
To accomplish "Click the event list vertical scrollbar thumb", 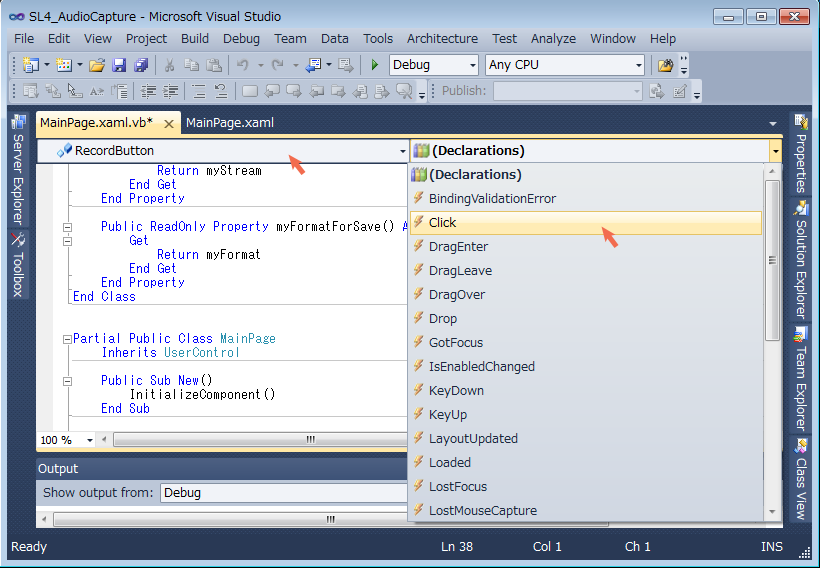I will pyautogui.click(x=772, y=260).
